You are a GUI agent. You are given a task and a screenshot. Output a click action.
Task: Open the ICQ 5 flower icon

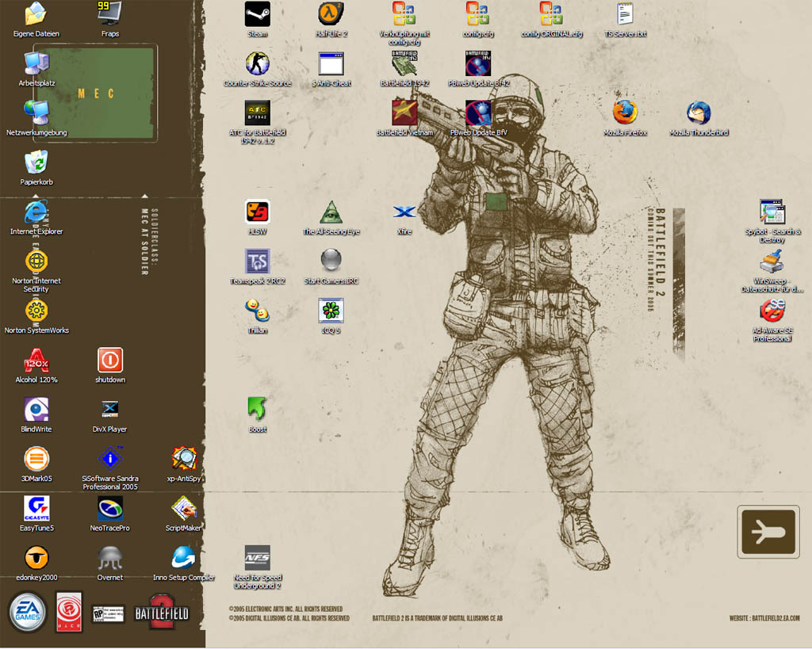point(331,311)
